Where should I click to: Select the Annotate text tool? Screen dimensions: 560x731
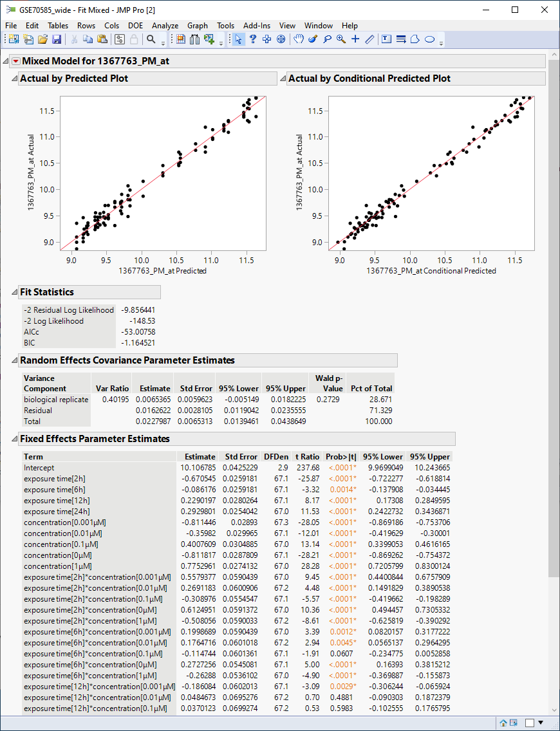[387, 39]
